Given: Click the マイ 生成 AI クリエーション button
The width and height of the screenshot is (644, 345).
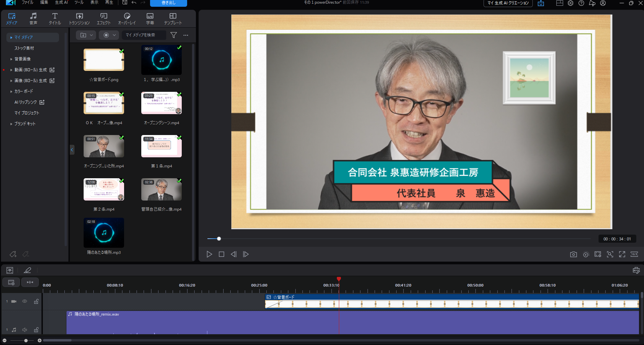Looking at the screenshot, I should coord(508,3).
